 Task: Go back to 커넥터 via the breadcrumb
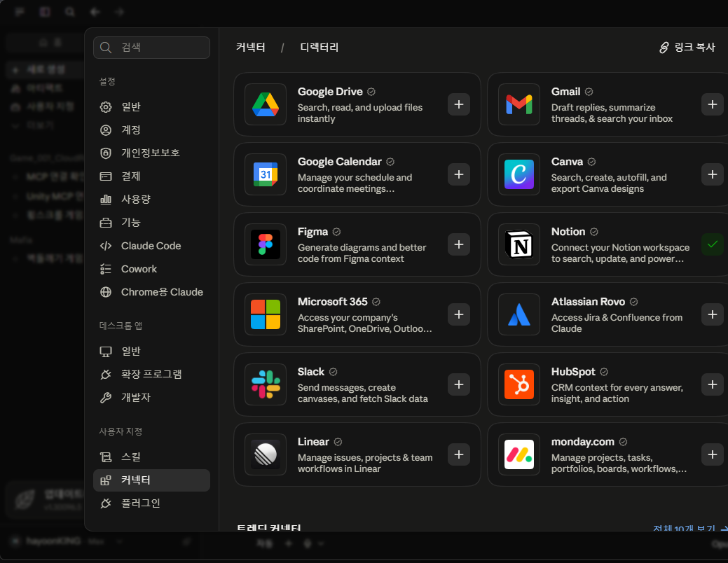click(251, 48)
